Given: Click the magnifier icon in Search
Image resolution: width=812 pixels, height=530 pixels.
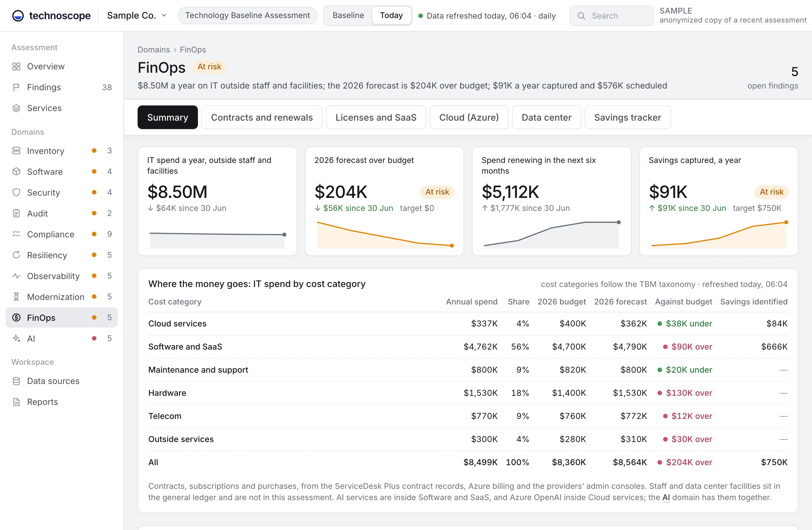Looking at the screenshot, I should click(x=581, y=16).
